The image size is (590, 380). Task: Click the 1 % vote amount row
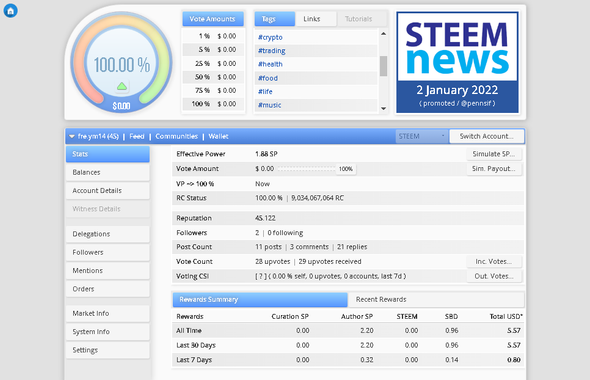coord(213,36)
